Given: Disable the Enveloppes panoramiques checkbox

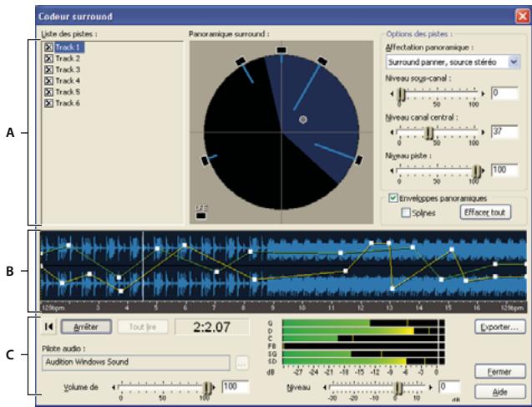Looking at the screenshot, I should pos(393,198).
